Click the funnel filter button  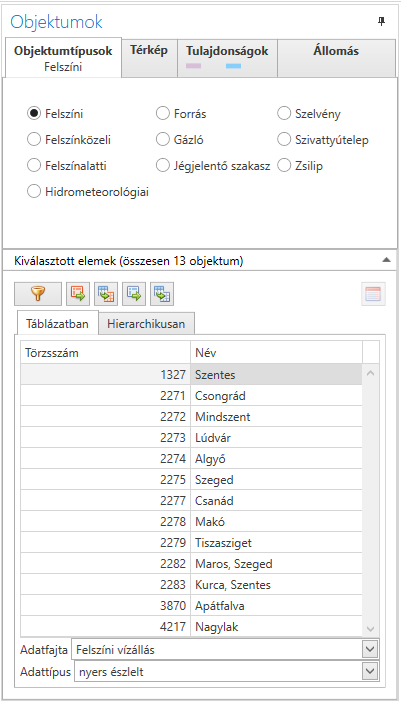pos(38,294)
